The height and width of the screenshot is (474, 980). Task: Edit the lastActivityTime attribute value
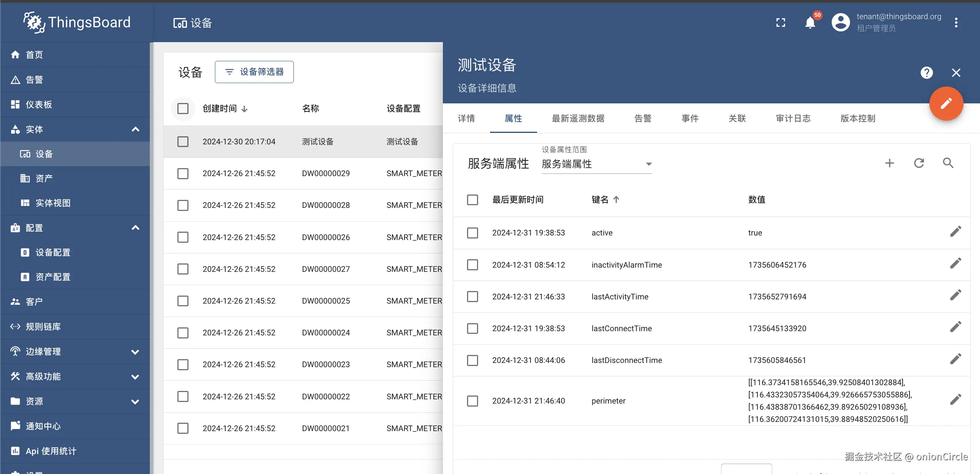(x=955, y=295)
